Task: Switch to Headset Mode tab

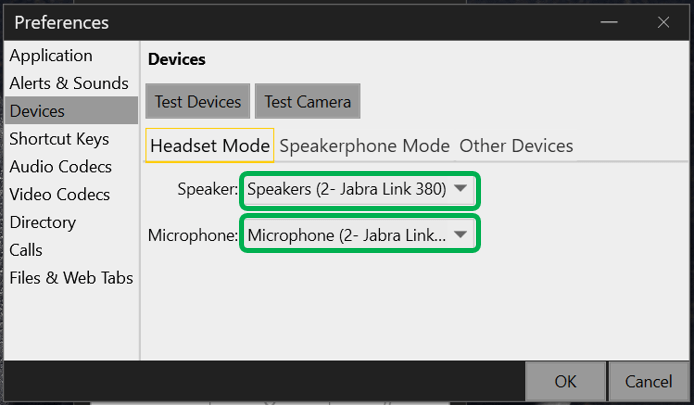Action: tap(210, 145)
